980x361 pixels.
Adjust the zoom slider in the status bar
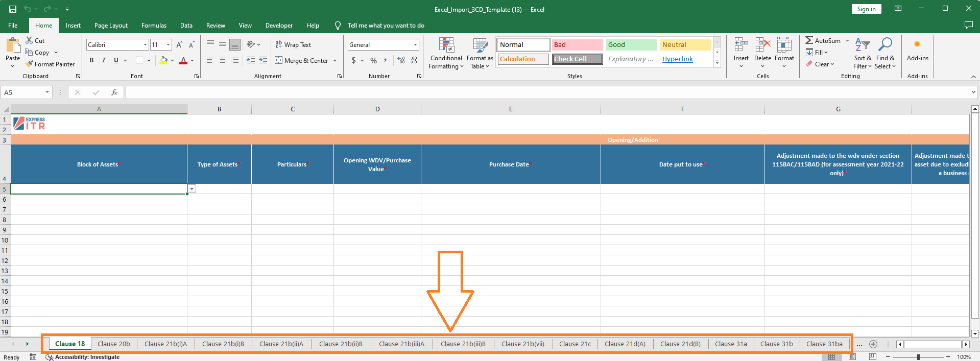pyautogui.click(x=918, y=357)
